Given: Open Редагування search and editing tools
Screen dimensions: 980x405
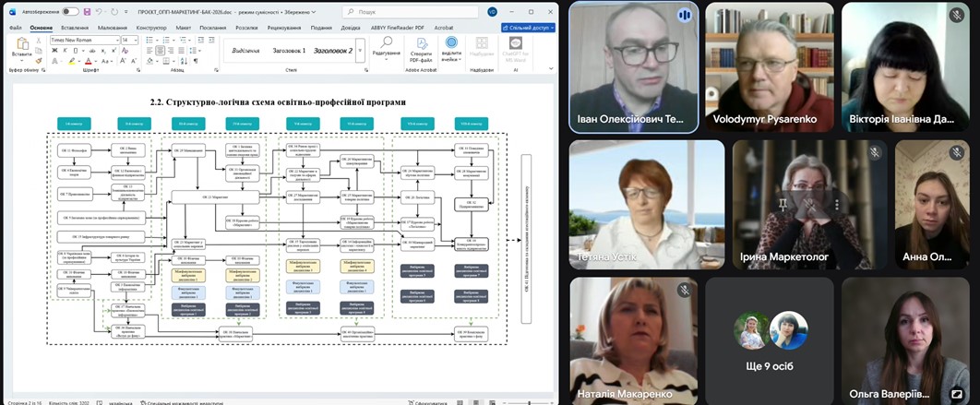Looking at the screenshot, I should pos(386,49).
